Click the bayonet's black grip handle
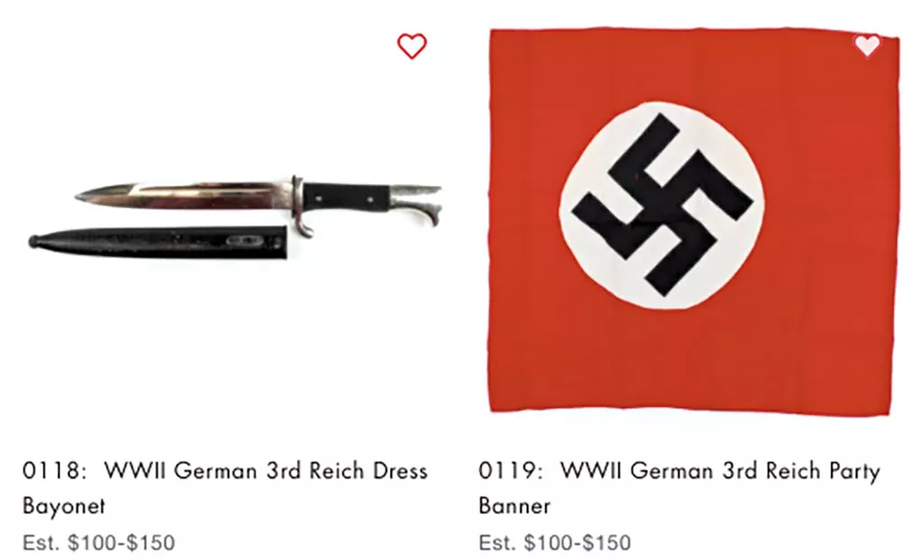The height and width of the screenshot is (560, 924). pos(346,196)
